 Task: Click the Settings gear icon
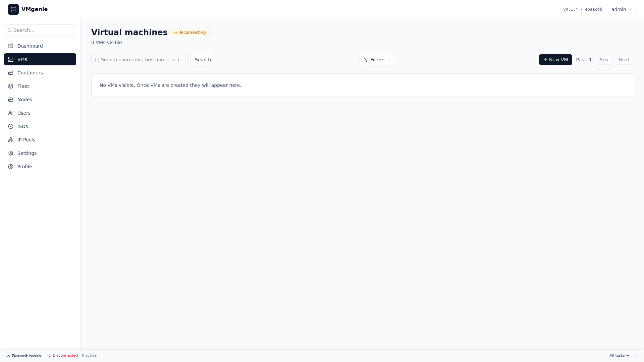11,153
